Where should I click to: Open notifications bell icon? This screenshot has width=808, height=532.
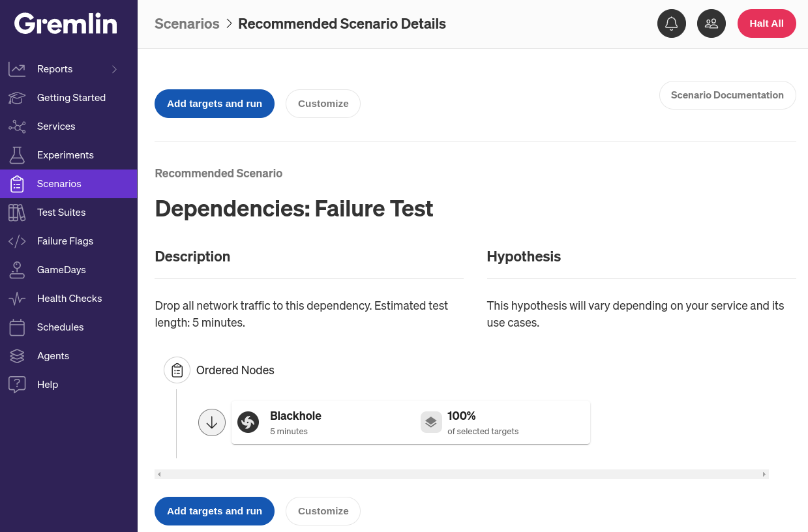click(672, 23)
